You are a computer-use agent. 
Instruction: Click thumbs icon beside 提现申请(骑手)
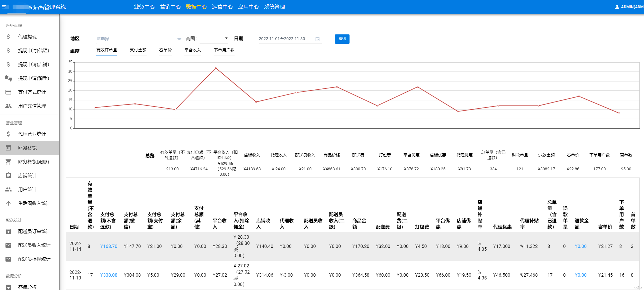coord(8,78)
